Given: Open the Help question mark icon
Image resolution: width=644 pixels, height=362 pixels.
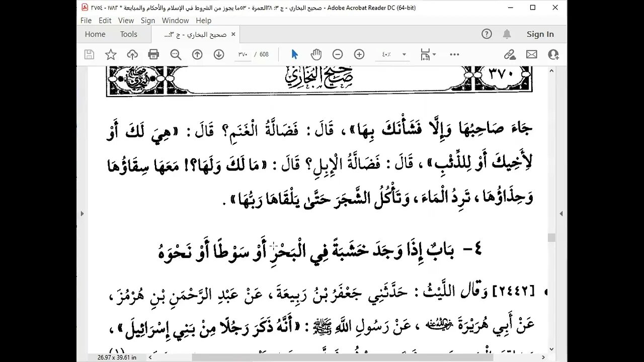Looking at the screenshot, I should click(x=487, y=34).
